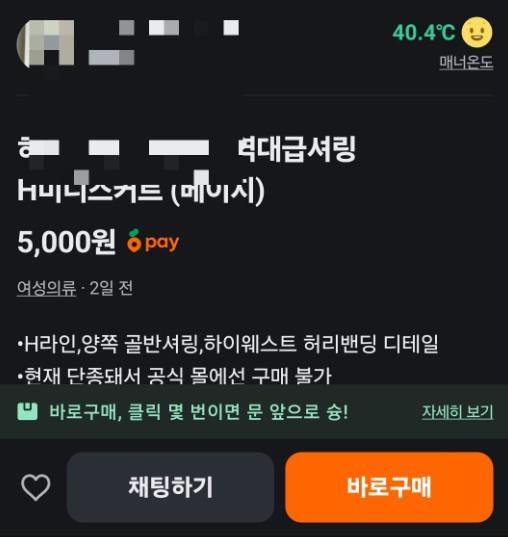Open the 자세히 보기 link

[x=457, y=412]
